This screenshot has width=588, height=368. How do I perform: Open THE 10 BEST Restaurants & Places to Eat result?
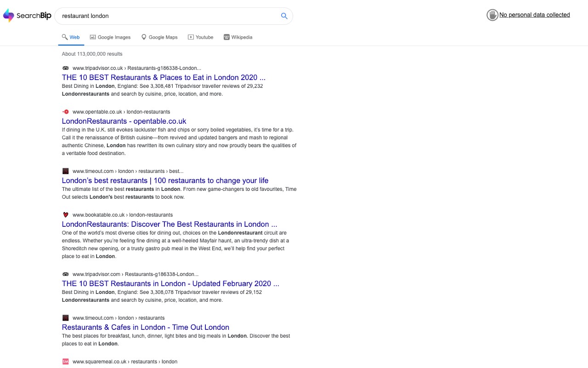point(164,77)
